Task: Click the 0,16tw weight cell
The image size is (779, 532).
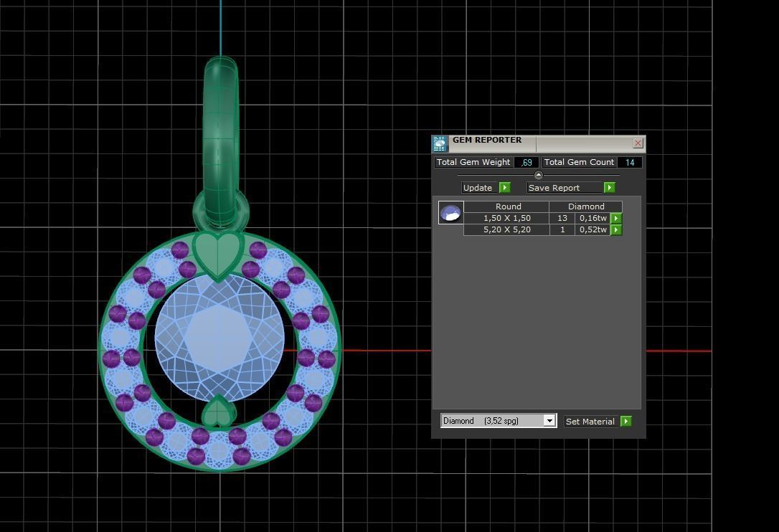Action: (592, 218)
